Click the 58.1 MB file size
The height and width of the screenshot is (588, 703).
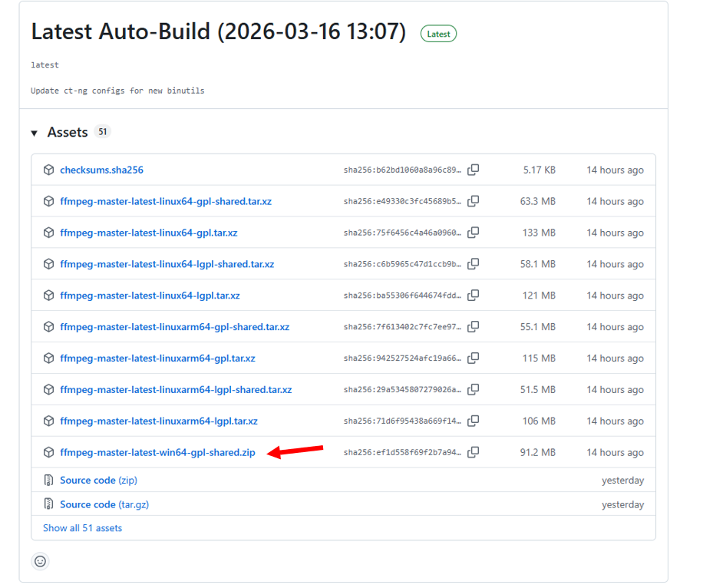(x=537, y=264)
